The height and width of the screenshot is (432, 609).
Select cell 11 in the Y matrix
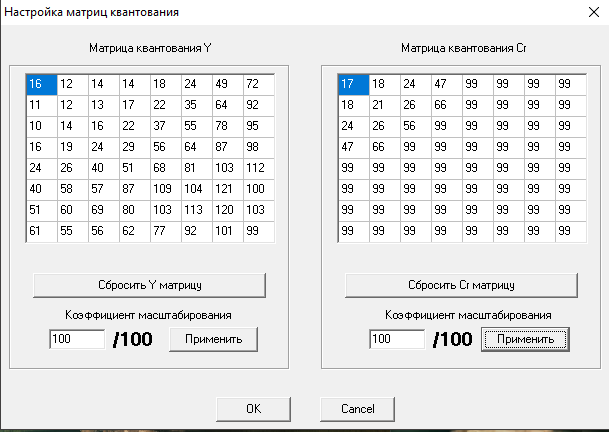[42, 106]
